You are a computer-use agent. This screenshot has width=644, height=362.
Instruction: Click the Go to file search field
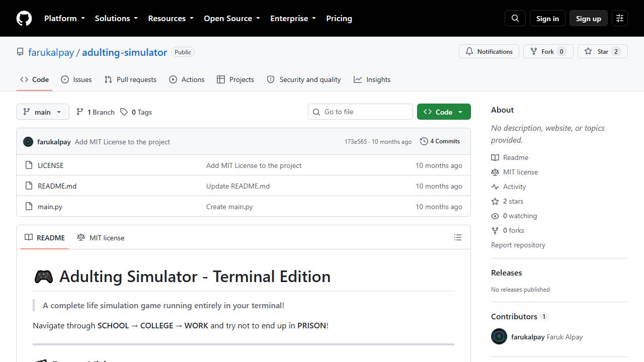point(360,112)
